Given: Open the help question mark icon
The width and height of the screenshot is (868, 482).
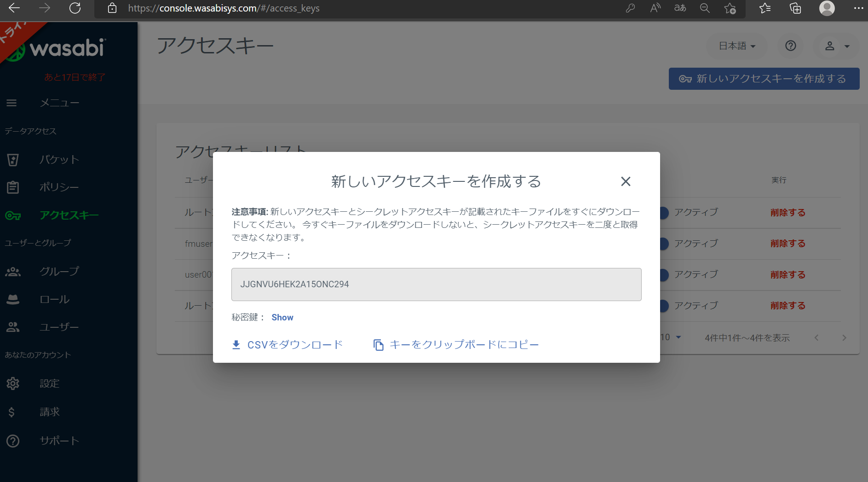Looking at the screenshot, I should (x=790, y=46).
